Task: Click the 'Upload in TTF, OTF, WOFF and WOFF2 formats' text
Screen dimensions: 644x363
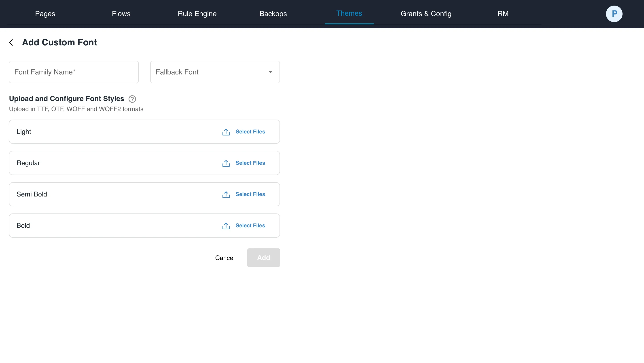Action: 76,109
